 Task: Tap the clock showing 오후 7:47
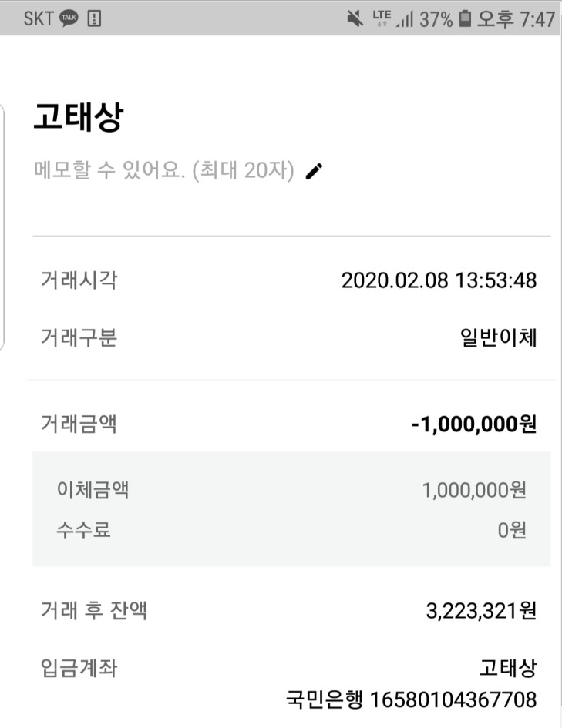pyautogui.click(x=516, y=19)
